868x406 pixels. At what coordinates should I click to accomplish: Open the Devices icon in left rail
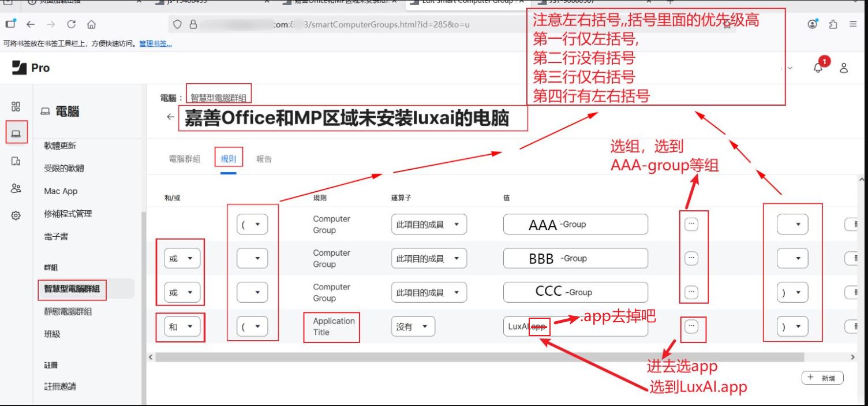click(x=16, y=162)
